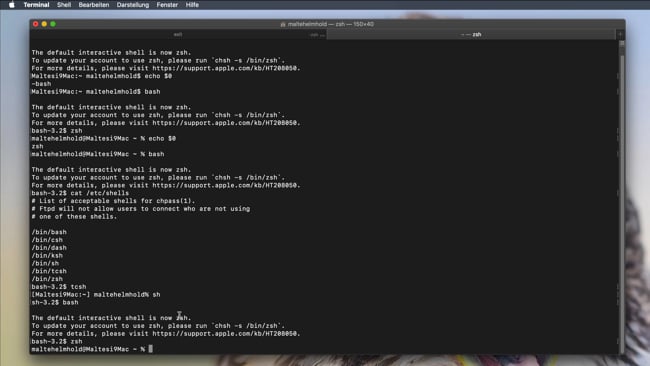Open the Bearbeiten menu
This screenshot has width=650, height=366.
click(x=94, y=5)
